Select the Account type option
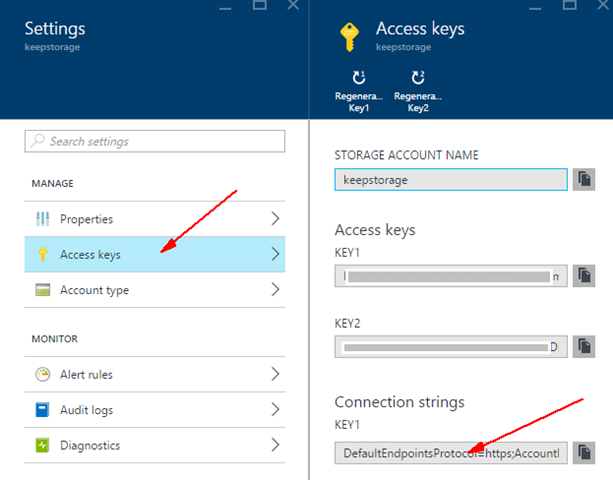Image resolution: width=613 pixels, height=480 pixels. tap(94, 290)
